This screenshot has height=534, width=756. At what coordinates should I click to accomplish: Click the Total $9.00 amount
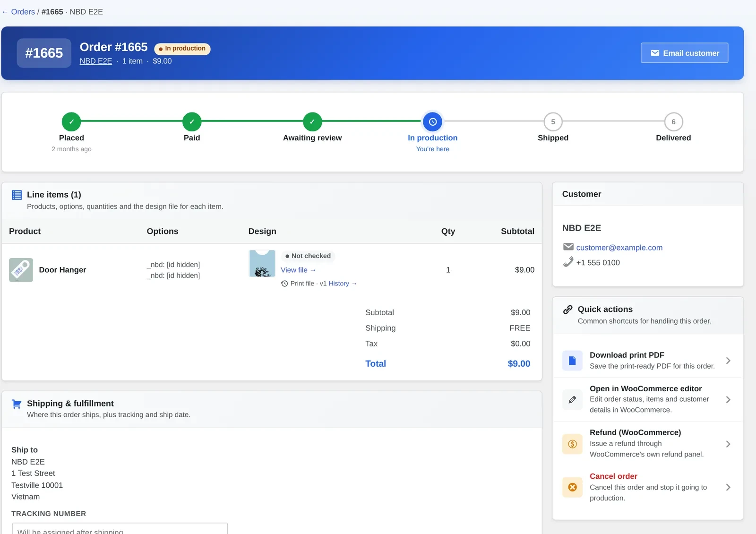[519, 364]
